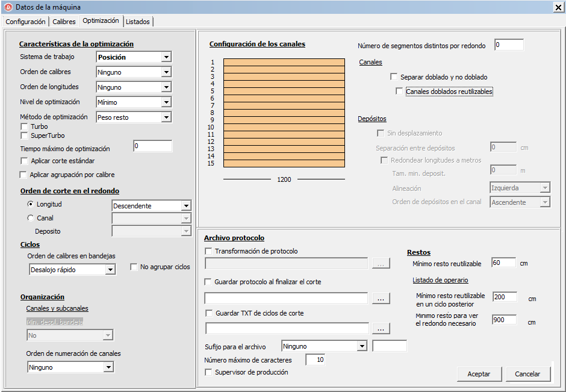Click the Guardar protocolo path text field

(286, 298)
